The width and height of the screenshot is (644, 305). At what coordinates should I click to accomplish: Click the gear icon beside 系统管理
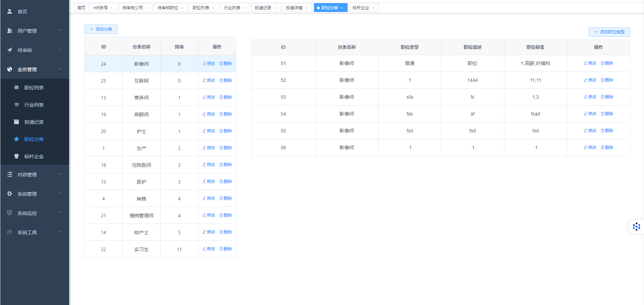tap(10, 194)
